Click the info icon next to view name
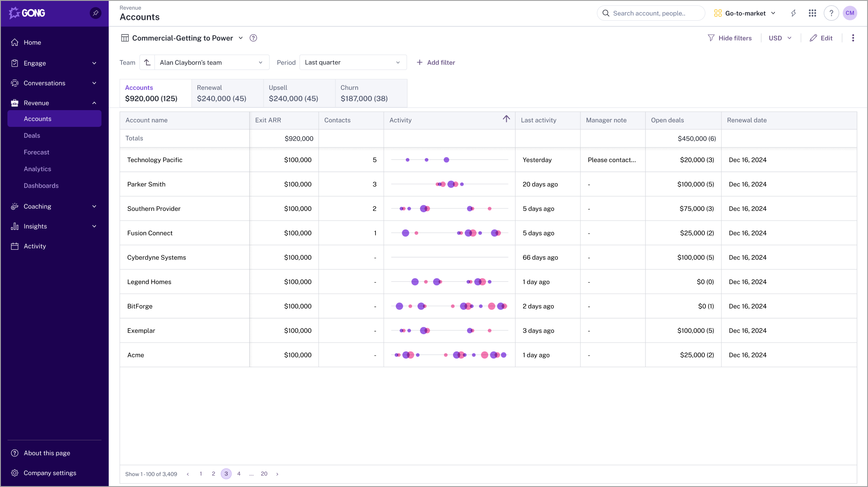The height and width of the screenshot is (487, 868). (x=253, y=38)
